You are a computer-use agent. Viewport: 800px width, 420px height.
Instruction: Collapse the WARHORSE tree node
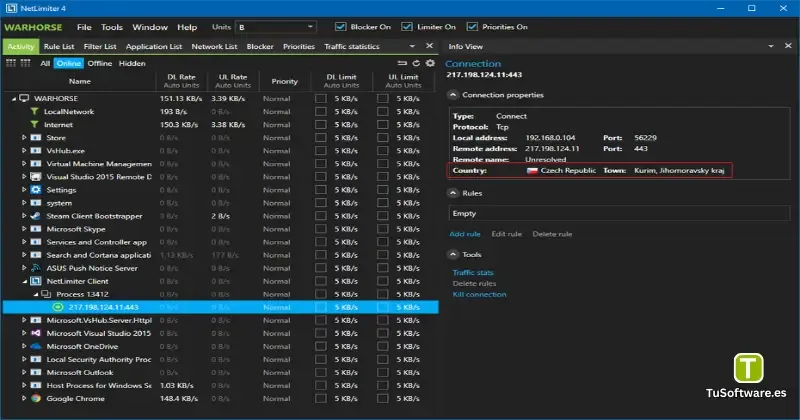point(14,98)
